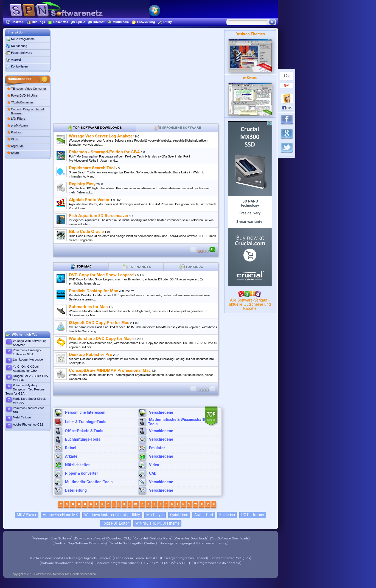This screenshot has height=588, width=376.
Task: Open TEncoder Video Converter editor's tip
Action: [28, 89]
